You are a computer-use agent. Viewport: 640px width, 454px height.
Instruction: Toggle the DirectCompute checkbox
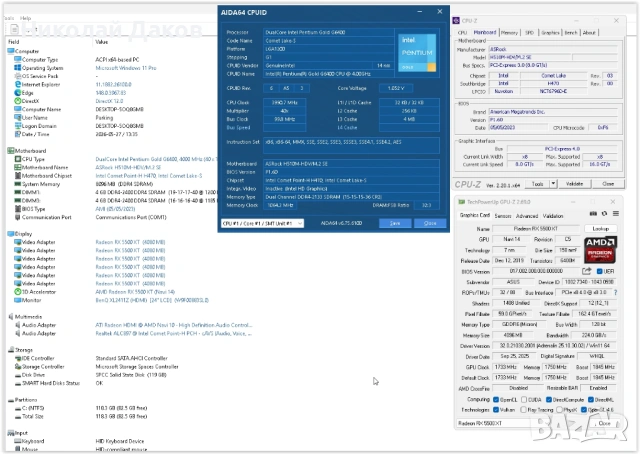click(x=549, y=399)
